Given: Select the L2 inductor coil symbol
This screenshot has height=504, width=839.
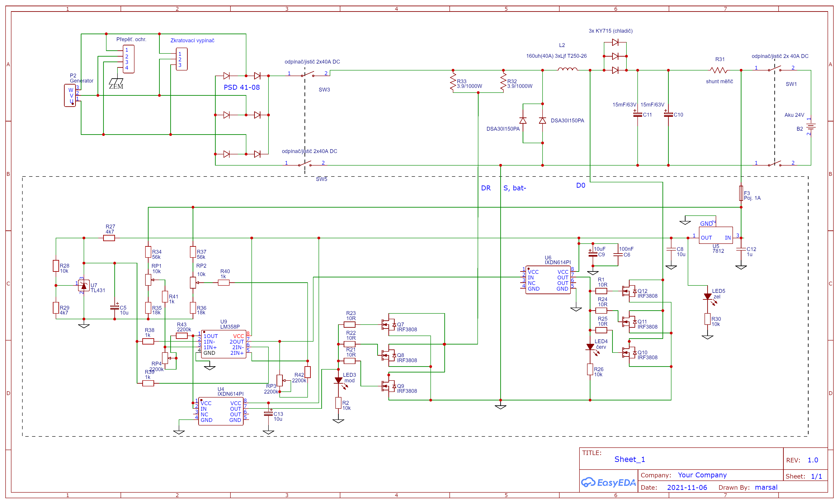Looking at the screenshot, I should tap(568, 69).
